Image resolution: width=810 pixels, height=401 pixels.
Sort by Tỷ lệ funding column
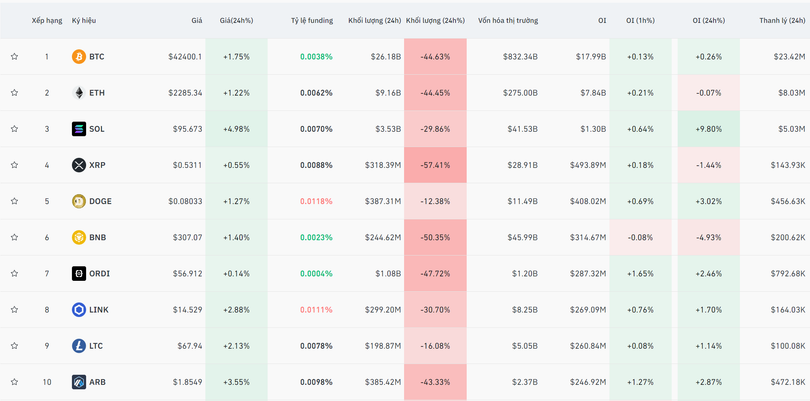(311, 20)
